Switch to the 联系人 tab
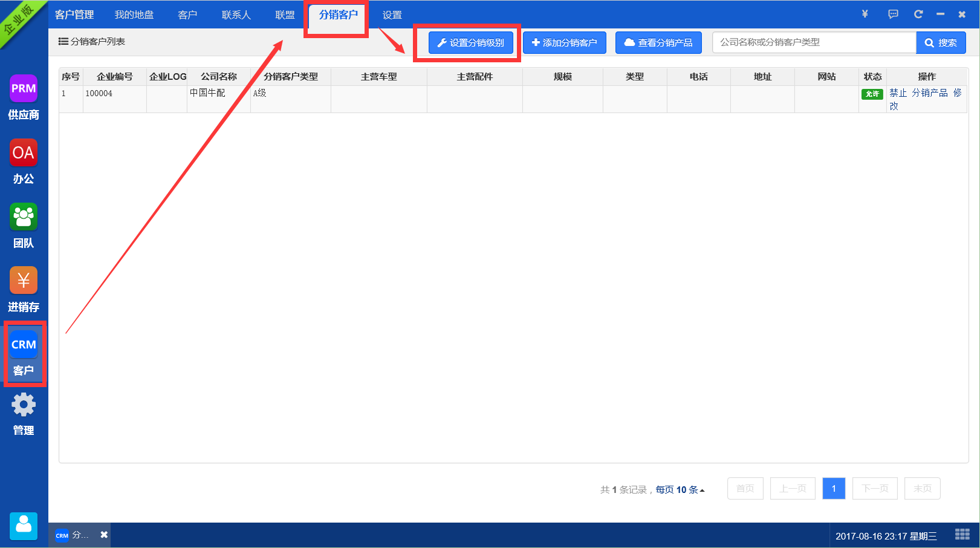 point(236,15)
